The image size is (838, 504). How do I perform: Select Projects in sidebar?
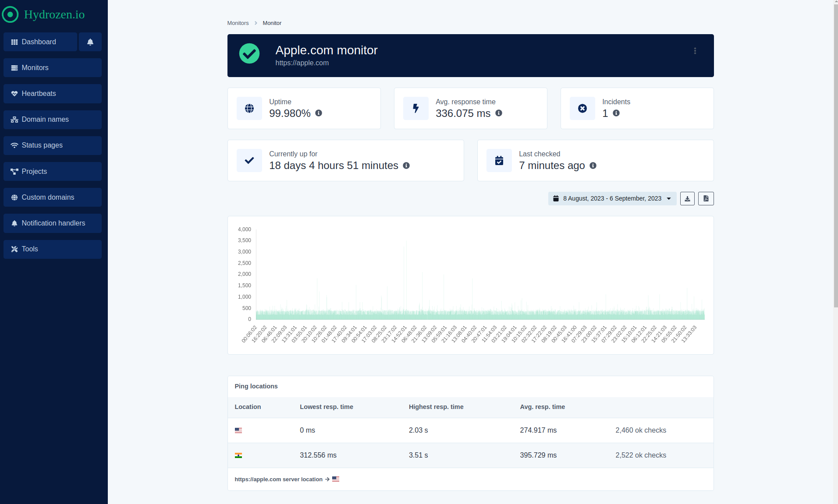[x=53, y=172]
